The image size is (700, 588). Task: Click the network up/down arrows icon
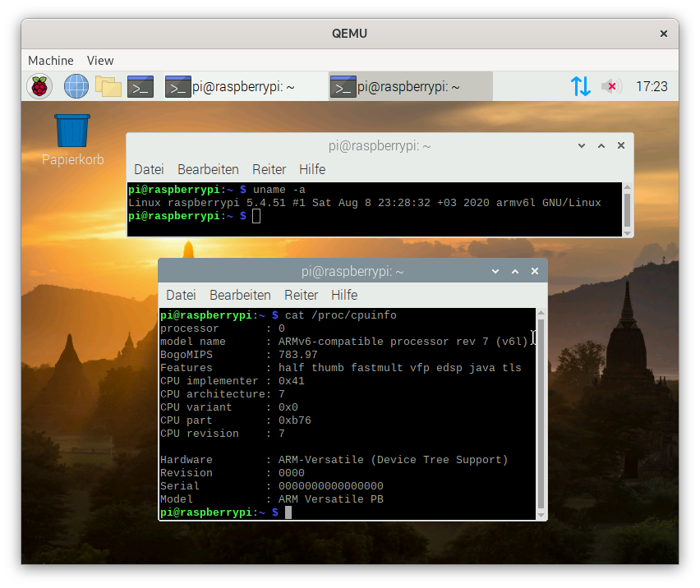[x=581, y=86]
